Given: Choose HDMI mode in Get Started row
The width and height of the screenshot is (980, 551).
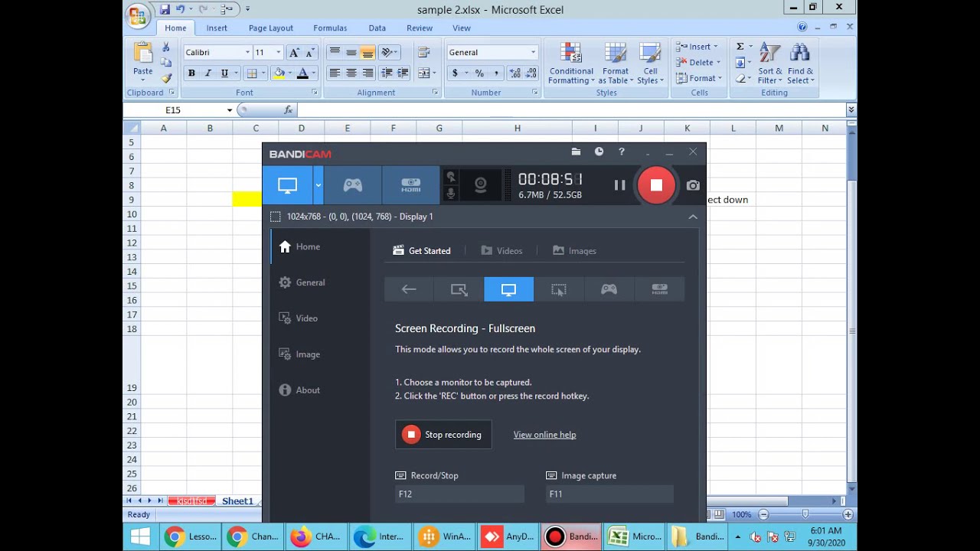Looking at the screenshot, I should tap(659, 289).
